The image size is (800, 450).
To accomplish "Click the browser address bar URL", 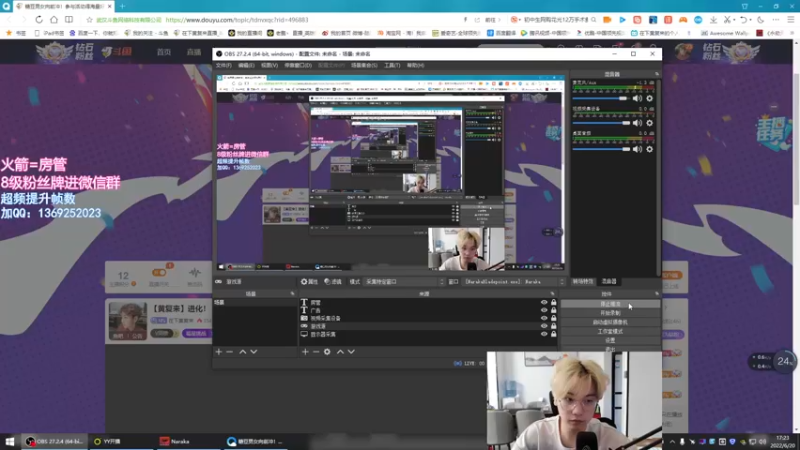I will [237, 20].
